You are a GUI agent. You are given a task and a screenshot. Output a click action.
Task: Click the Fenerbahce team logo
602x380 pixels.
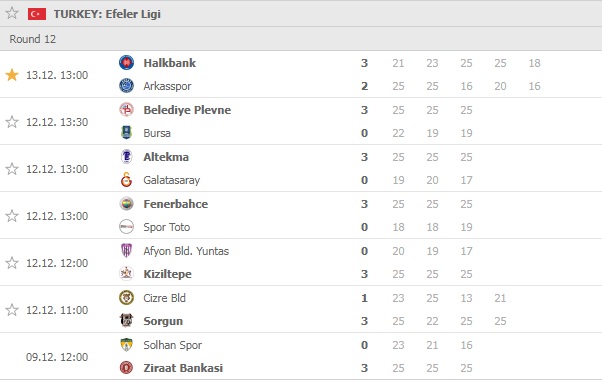click(x=126, y=204)
